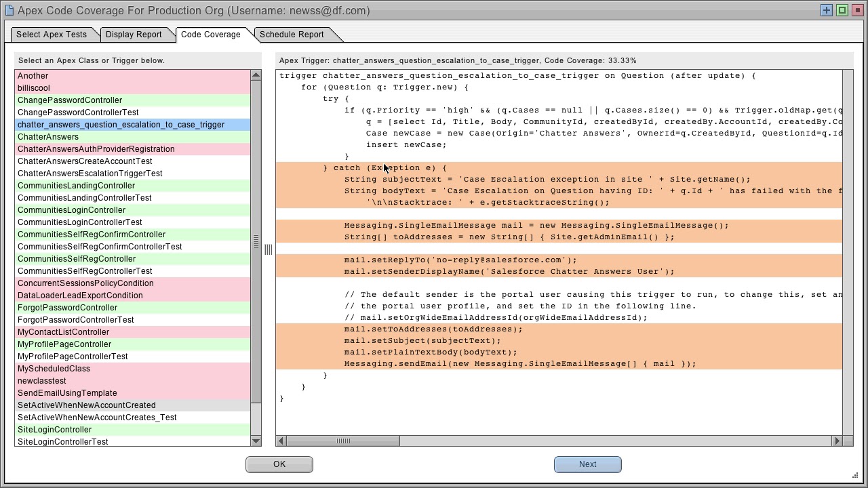The width and height of the screenshot is (868, 488).
Task: Select ChangePasswordController in list
Action: 133,100
